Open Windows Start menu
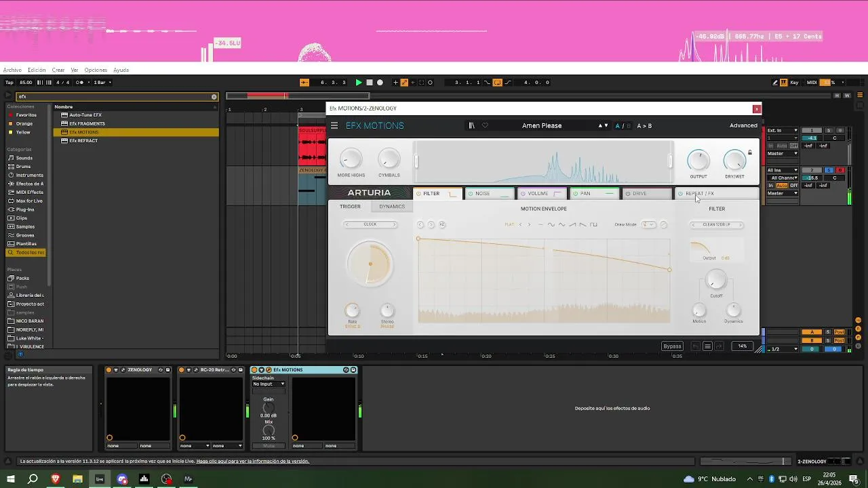The image size is (868, 488). point(11,479)
